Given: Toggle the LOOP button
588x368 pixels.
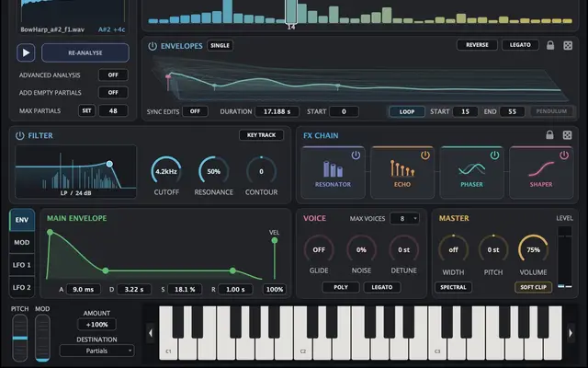Looking at the screenshot, I should click(407, 111).
